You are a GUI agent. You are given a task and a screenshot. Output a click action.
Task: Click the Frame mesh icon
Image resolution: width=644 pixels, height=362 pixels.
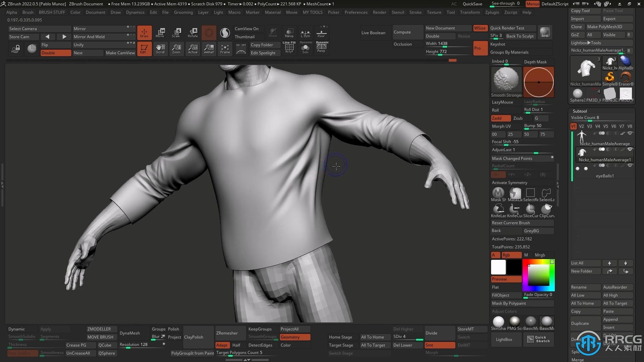[x=225, y=49]
